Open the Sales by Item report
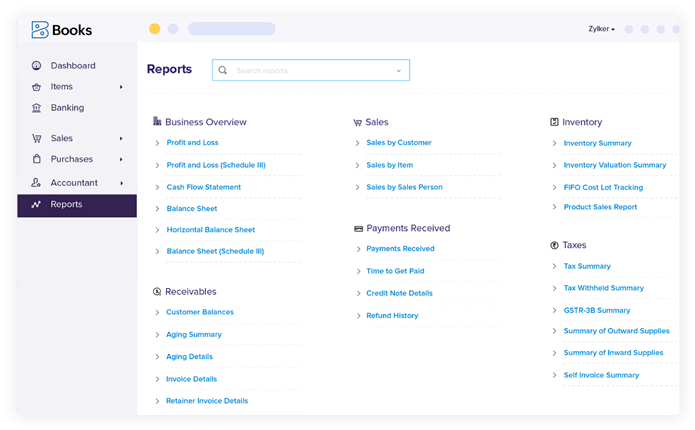 [390, 165]
